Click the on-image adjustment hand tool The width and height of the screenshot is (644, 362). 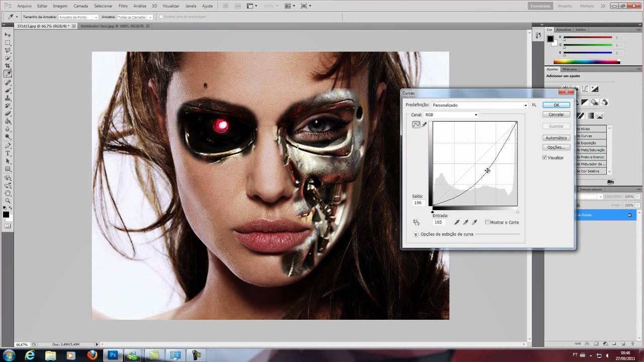(416, 222)
